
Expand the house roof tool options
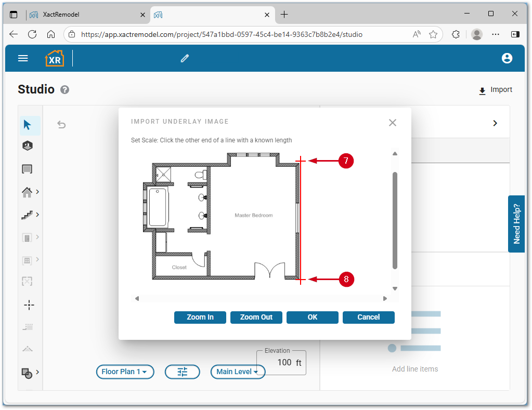point(37,192)
